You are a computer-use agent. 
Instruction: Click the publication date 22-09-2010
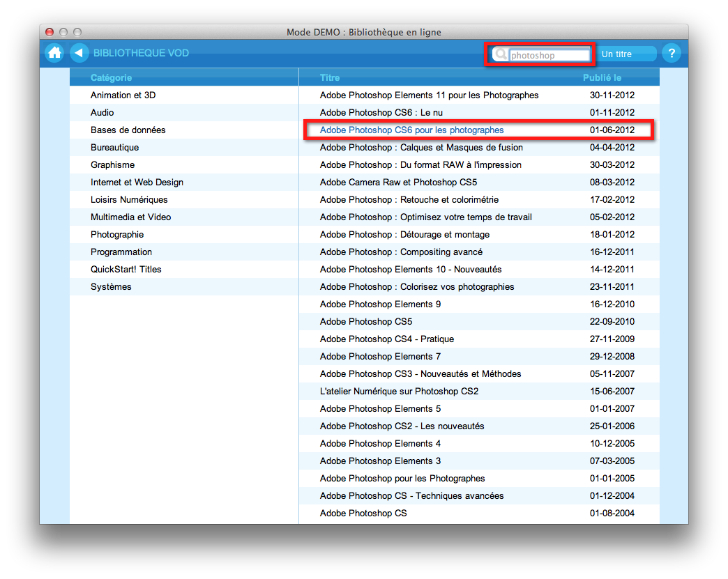(x=612, y=321)
